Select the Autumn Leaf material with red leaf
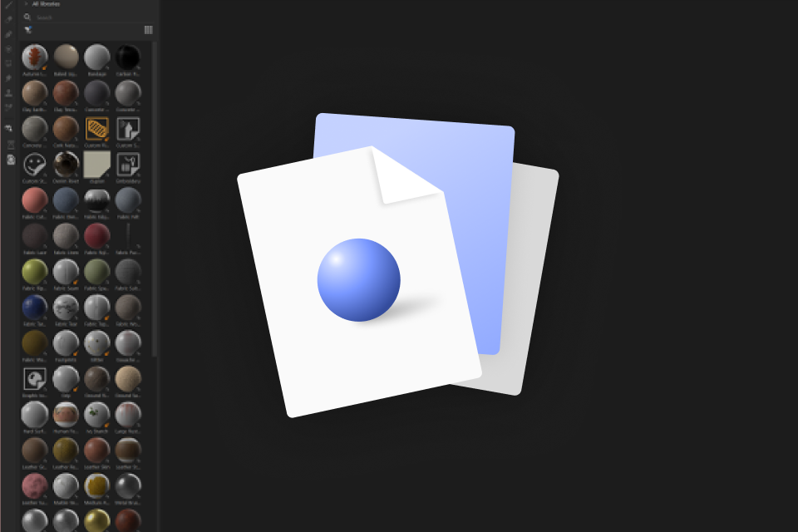The image size is (798, 532). coord(35,57)
